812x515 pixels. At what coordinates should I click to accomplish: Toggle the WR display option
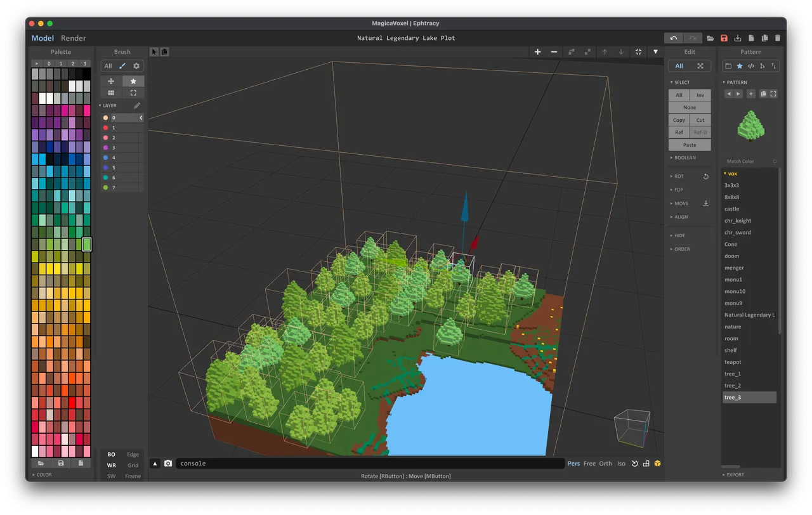point(111,466)
